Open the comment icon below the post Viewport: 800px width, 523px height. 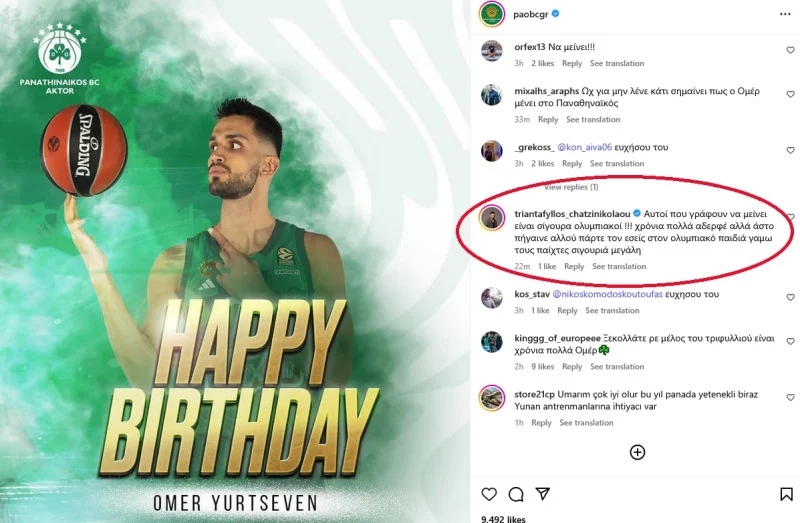click(x=516, y=494)
